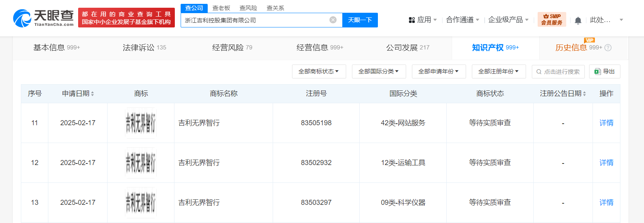Select 吉利无界智行 name in row 11

click(x=199, y=123)
